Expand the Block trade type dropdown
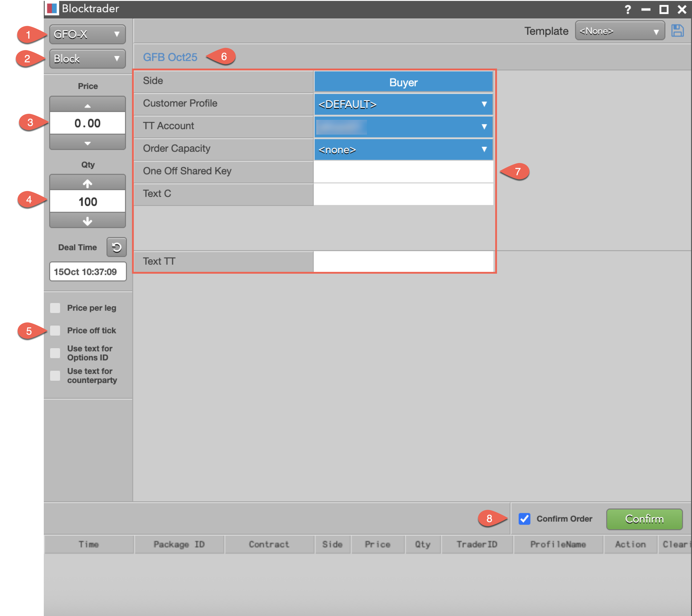Screen dimensions: 692x616 [87, 58]
